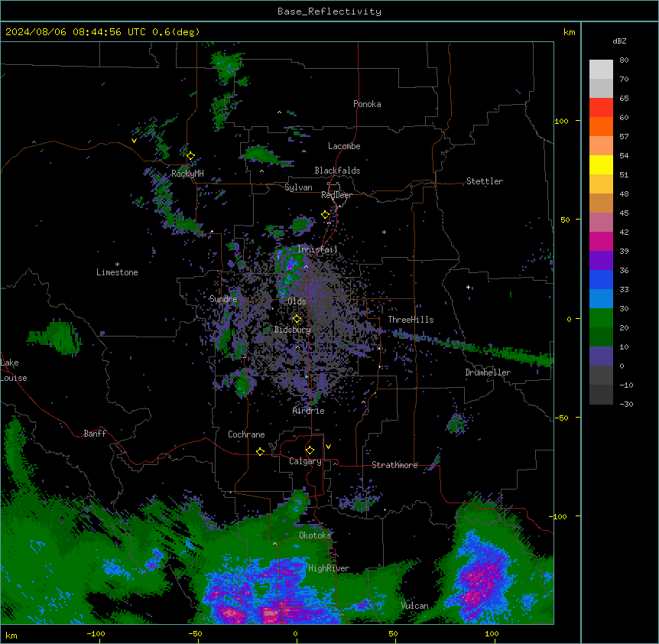Screen dimensions: 659x644
Task: Click the yellow diamond marker above Calgary
Action: click(310, 450)
